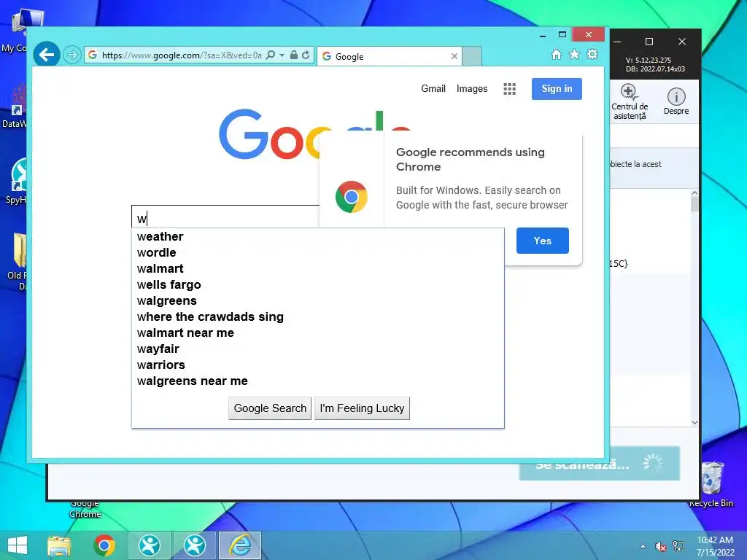Click the browser forward arrow button
747x560 pixels.
(72, 55)
